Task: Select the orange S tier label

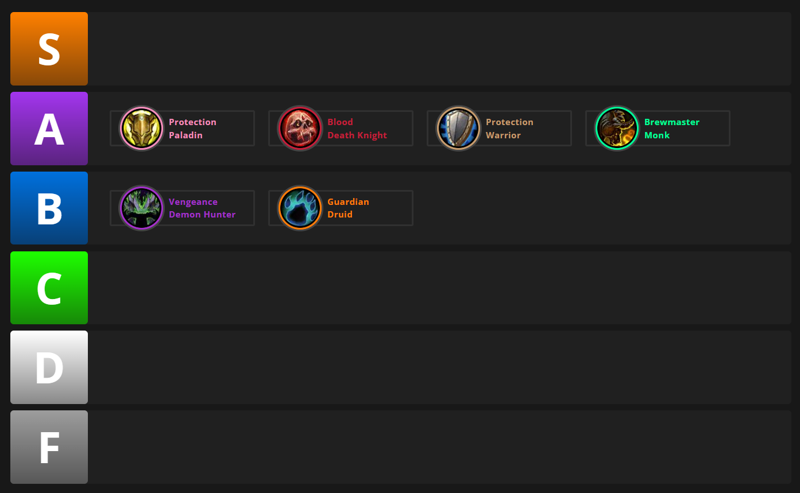Action: pyautogui.click(x=49, y=48)
